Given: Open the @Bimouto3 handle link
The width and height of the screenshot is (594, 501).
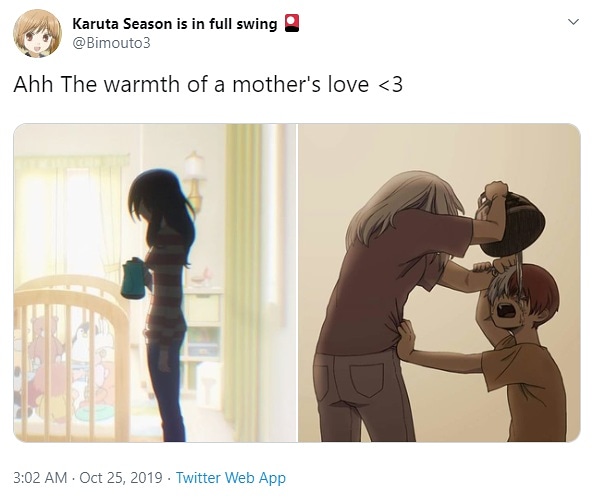Looking at the screenshot, I should tap(111, 43).
